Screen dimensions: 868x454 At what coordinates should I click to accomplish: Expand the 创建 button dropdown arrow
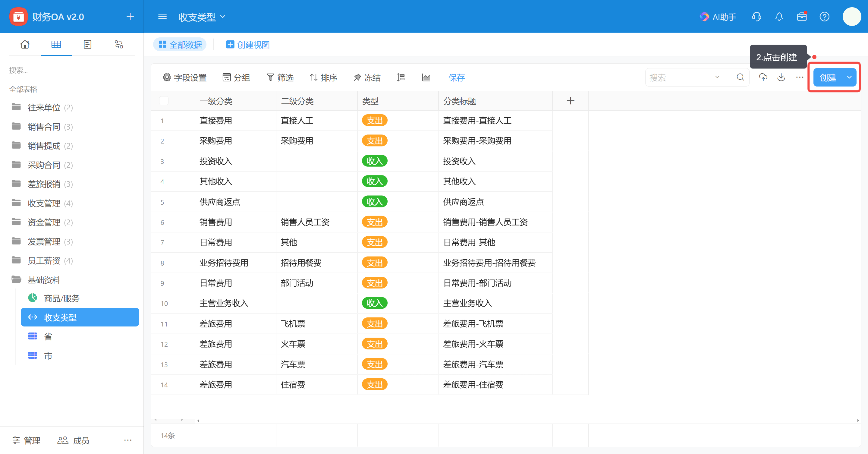[849, 77]
